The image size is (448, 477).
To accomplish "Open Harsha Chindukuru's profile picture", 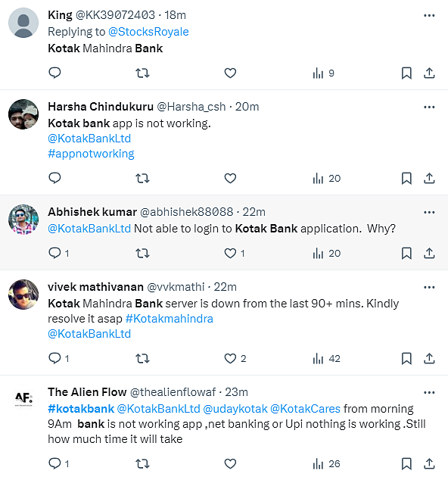I will click(x=23, y=114).
